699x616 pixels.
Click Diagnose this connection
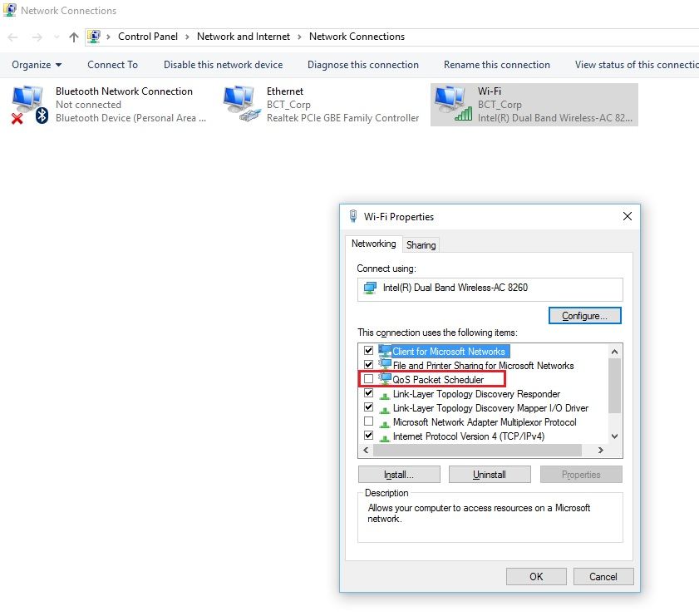point(363,65)
